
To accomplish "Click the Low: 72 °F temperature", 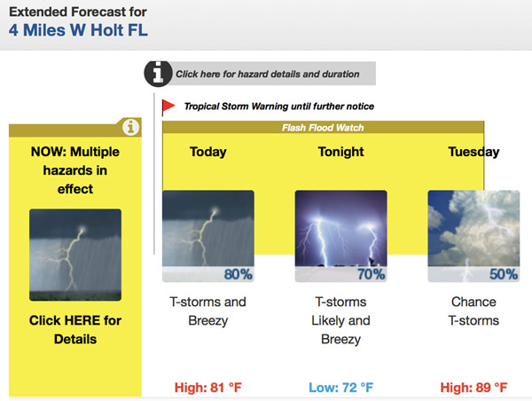I will (x=341, y=388).
